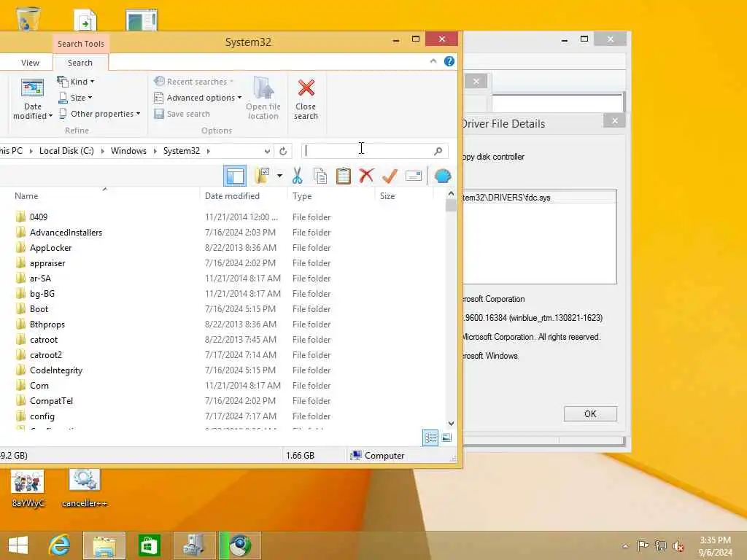Click the Copy toolbar icon
Screen dimensions: 747x560
tap(320, 176)
